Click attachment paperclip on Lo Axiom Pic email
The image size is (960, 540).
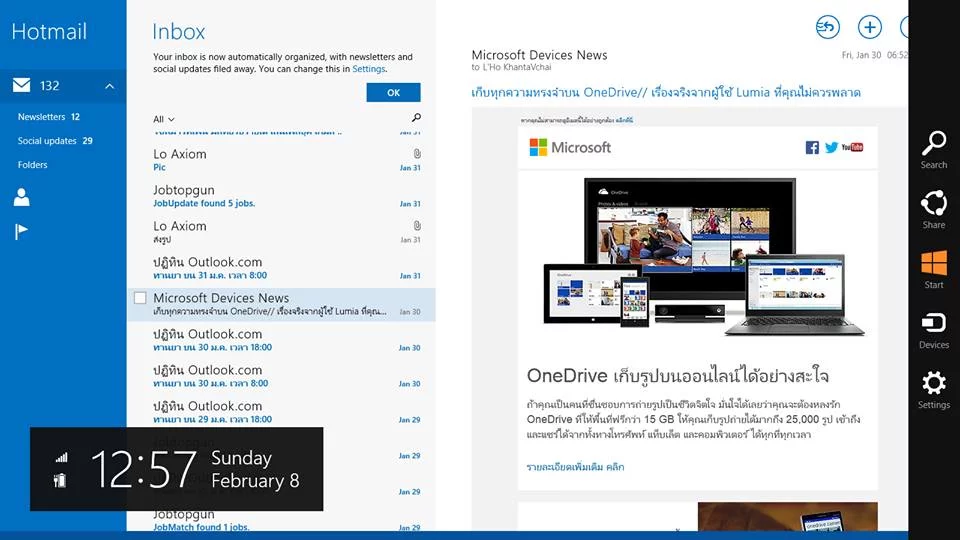coord(417,154)
